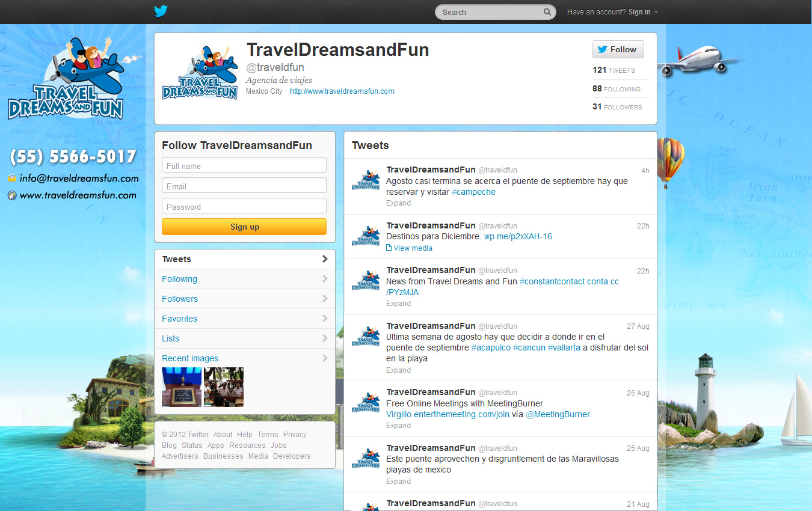The image size is (812, 511).
Task: Click the Sign in text link
Action: click(639, 12)
